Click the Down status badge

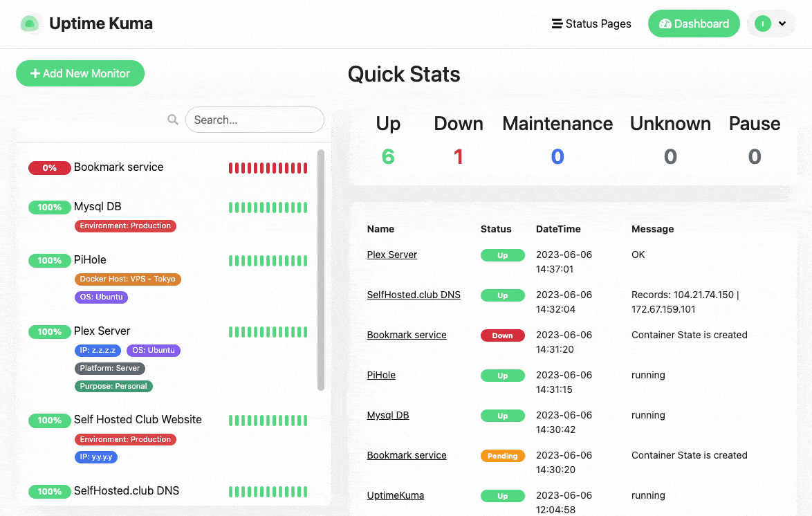[x=502, y=335]
